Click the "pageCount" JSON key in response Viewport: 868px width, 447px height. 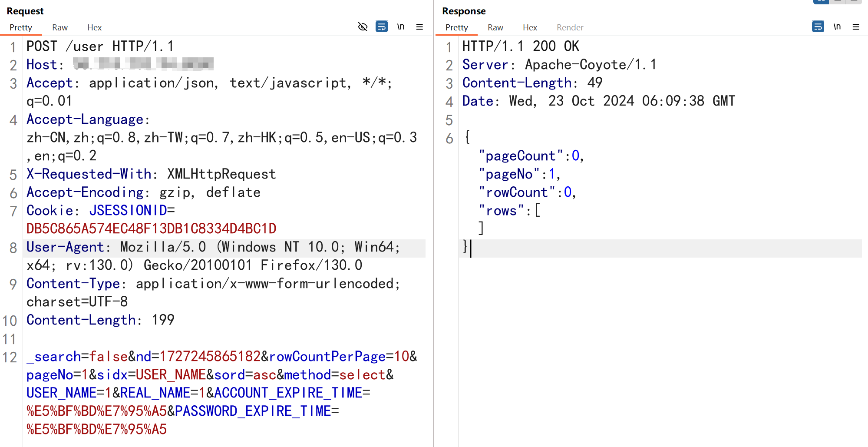tap(521, 156)
